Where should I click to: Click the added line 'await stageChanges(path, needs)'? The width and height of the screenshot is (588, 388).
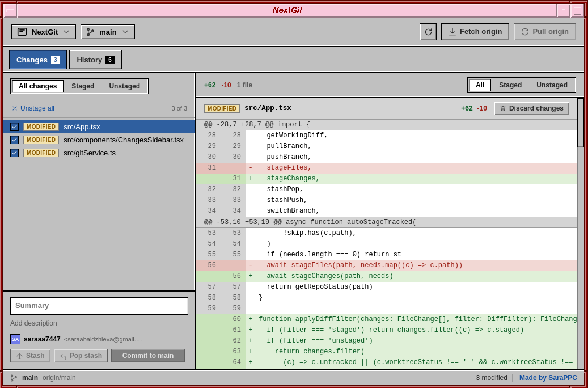pos(387,276)
